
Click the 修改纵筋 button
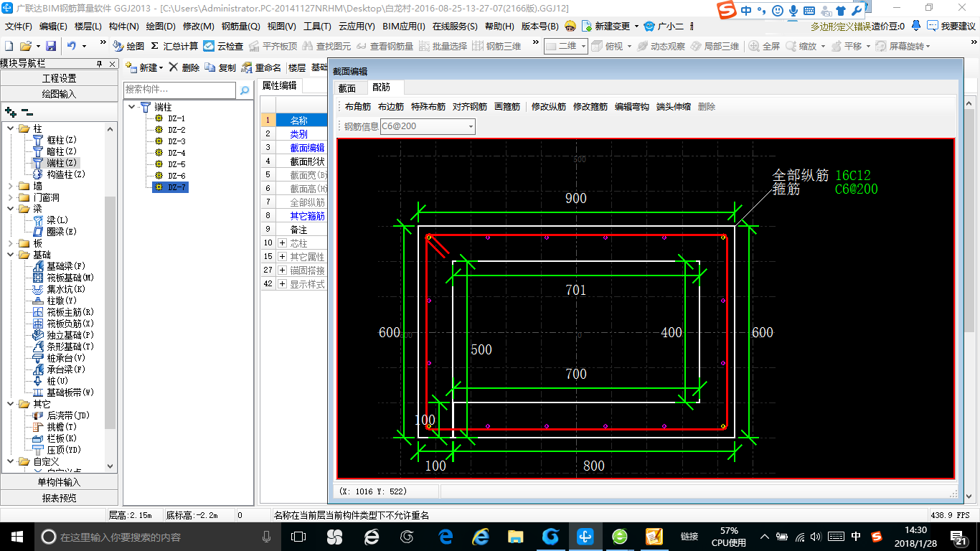coord(549,107)
